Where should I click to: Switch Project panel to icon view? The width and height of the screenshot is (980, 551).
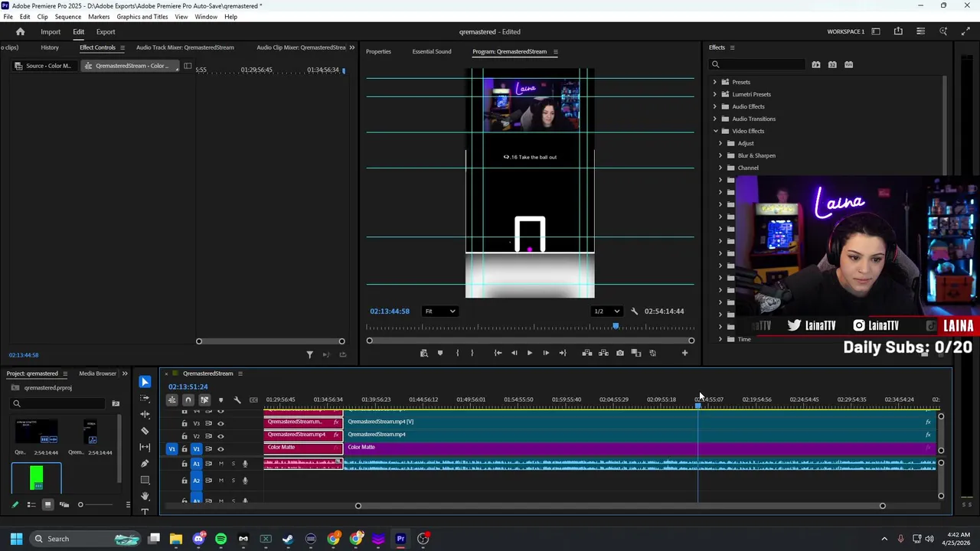[x=47, y=504]
